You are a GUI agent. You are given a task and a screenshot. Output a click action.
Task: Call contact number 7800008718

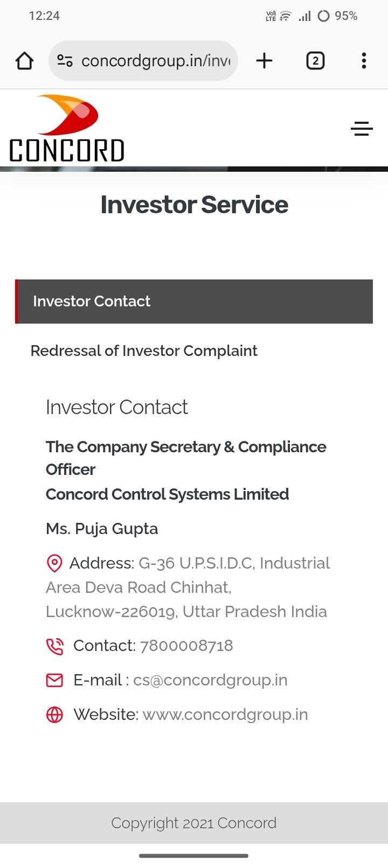coord(186,646)
